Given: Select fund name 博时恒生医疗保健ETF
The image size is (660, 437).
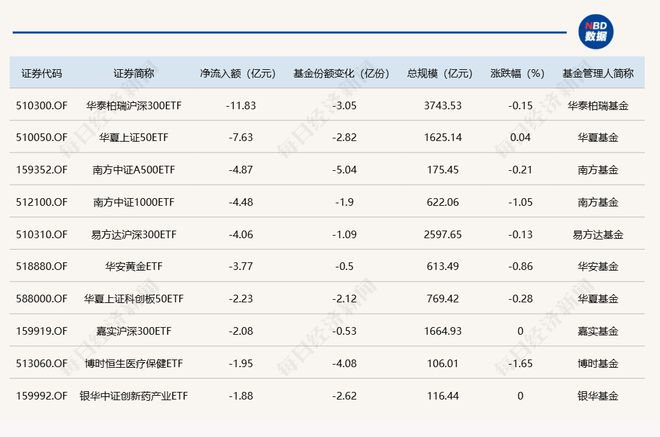Looking at the screenshot, I should point(134,363).
